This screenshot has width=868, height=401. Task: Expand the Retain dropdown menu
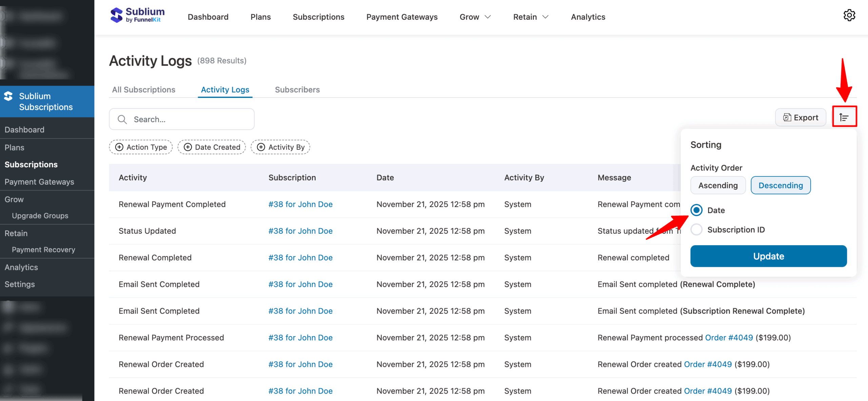pyautogui.click(x=530, y=17)
